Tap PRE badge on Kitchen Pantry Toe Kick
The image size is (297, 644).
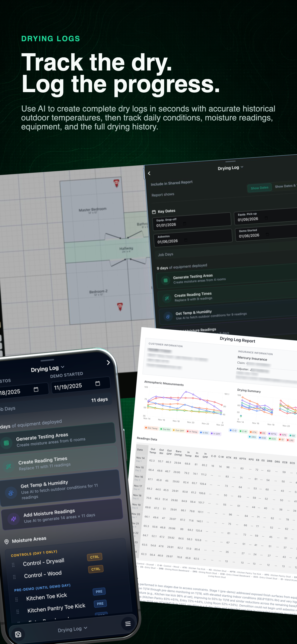100,603
